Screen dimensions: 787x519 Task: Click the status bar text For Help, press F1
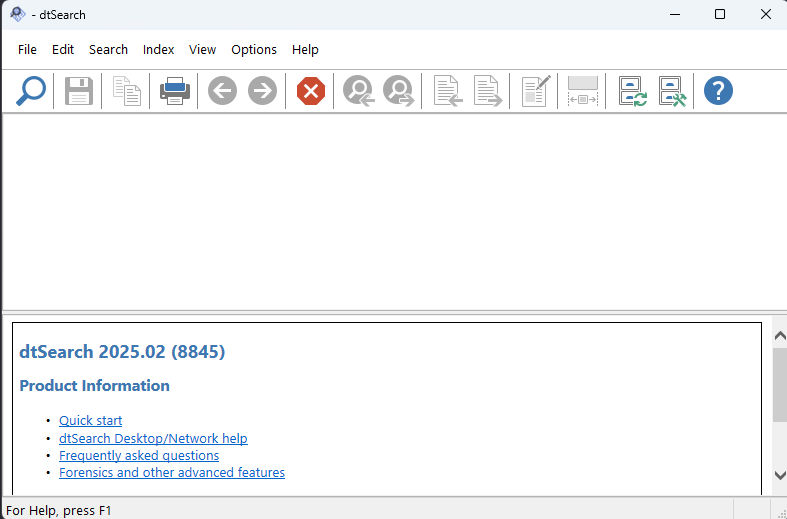59,510
